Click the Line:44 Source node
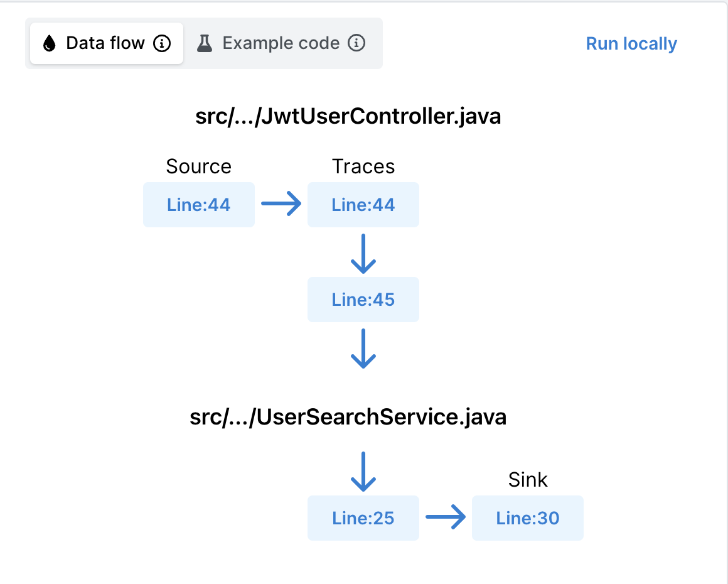The height and width of the screenshot is (584, 728). click(198, 204)
